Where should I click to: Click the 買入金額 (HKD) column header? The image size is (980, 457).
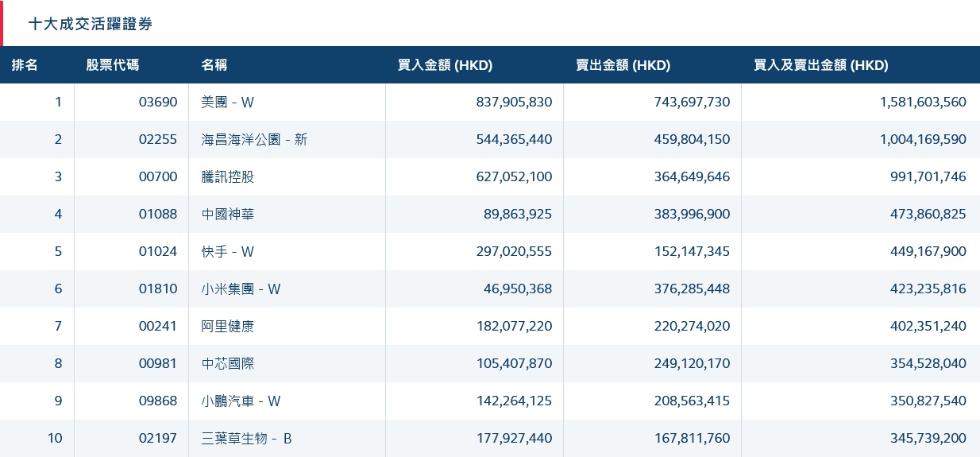click(445, 65)
